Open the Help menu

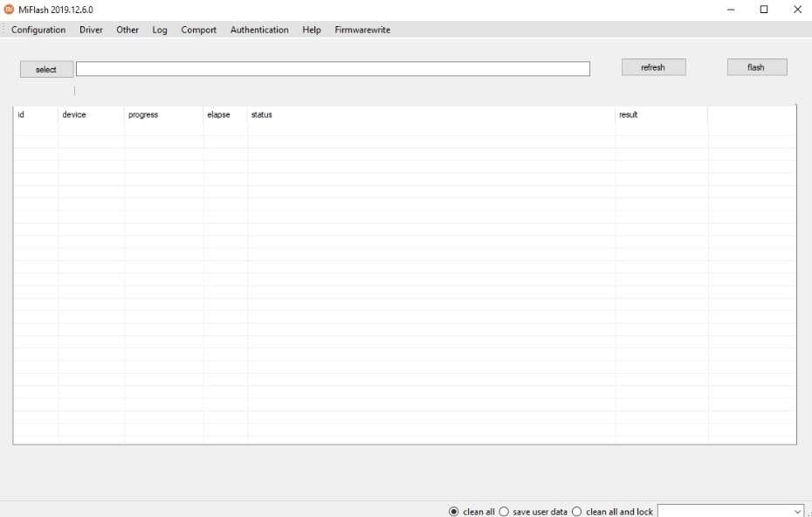[x=312, y=30]
